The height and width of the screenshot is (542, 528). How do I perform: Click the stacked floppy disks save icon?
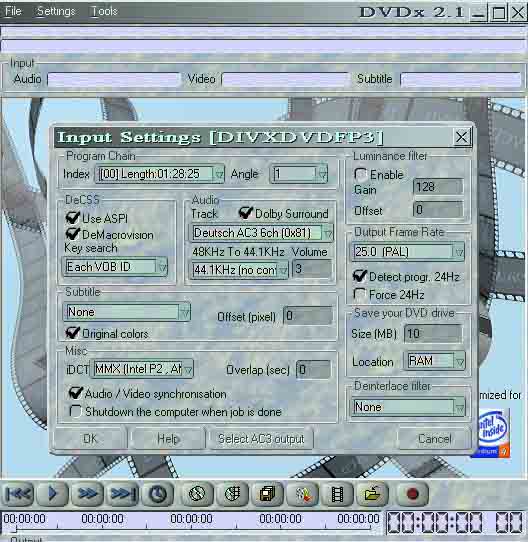point(267,494)
